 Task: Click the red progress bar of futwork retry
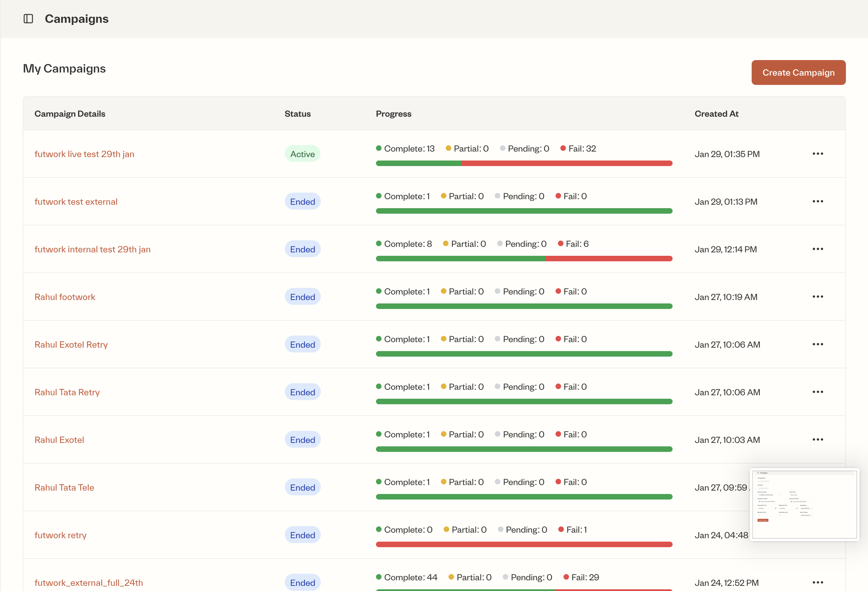point(524,544)
